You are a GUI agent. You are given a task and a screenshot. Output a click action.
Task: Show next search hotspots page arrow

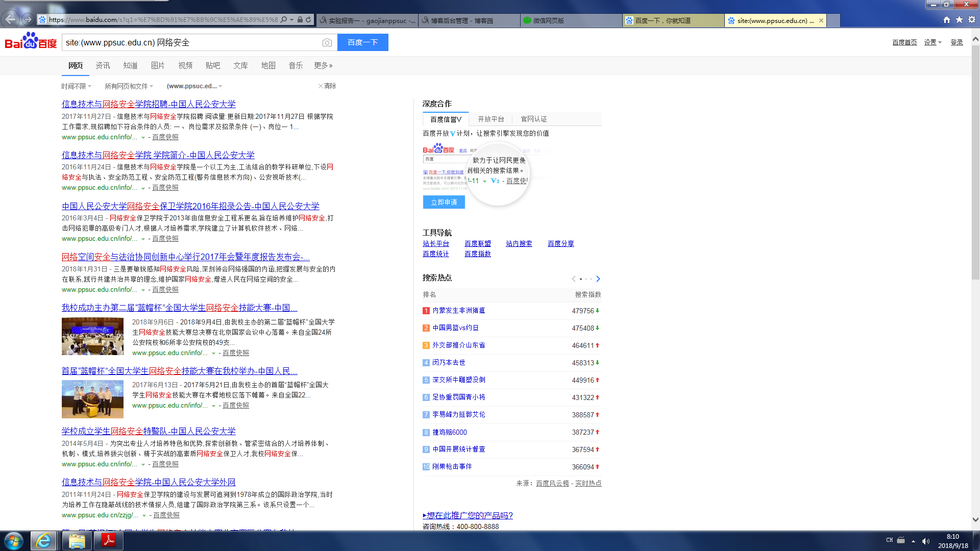click(x=598, y=279)
